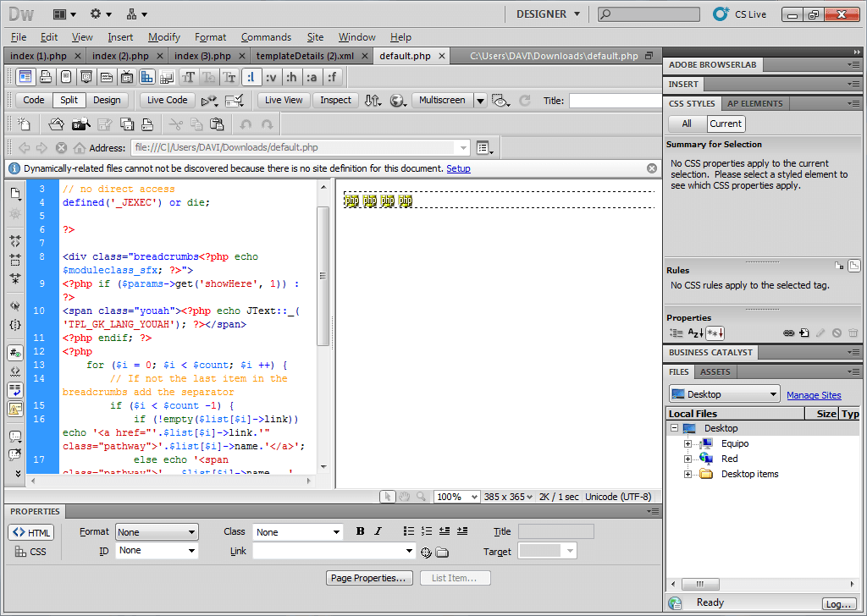Open the Site menu
This screenshot has height=616, width=867.
click(315, 37)
